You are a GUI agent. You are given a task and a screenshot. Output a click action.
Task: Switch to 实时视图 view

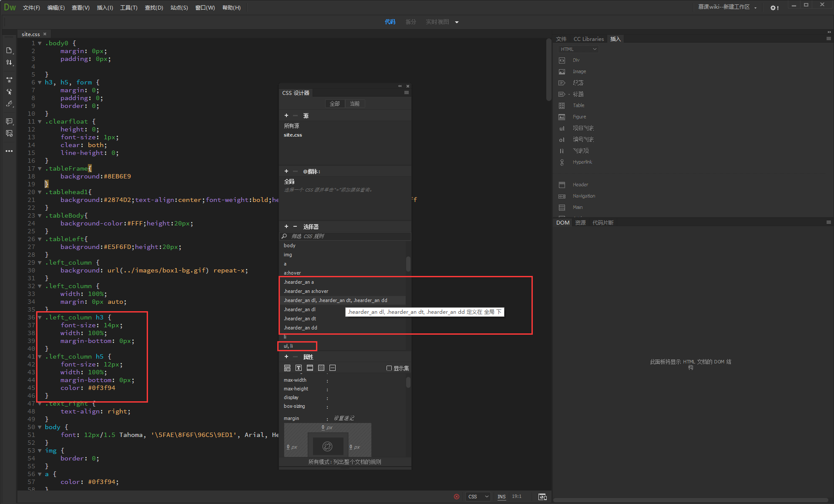coord(437,22)
